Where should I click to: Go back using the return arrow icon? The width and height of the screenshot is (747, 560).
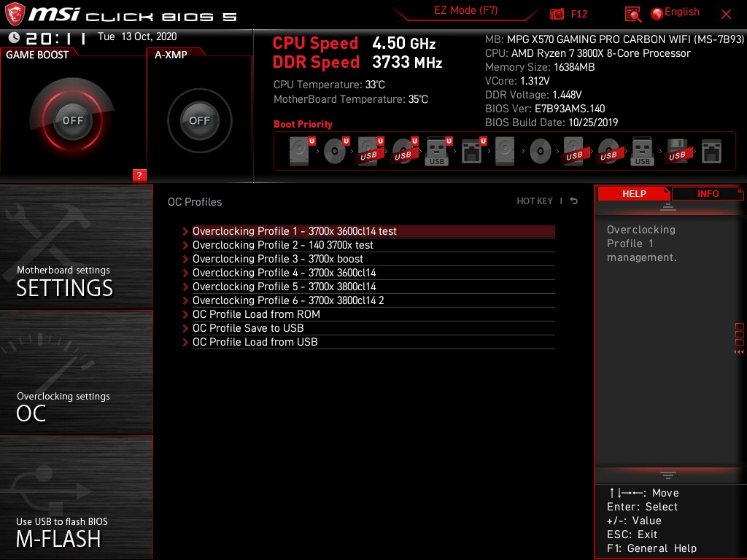tap(574, 201)
